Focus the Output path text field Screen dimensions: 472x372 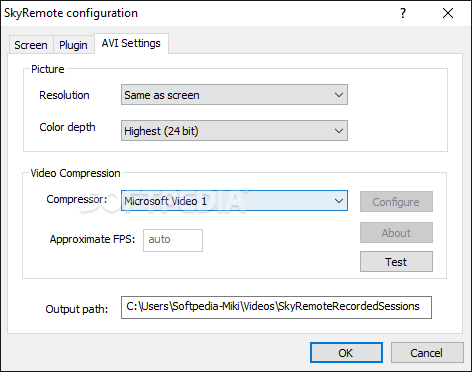click(276, 307)
